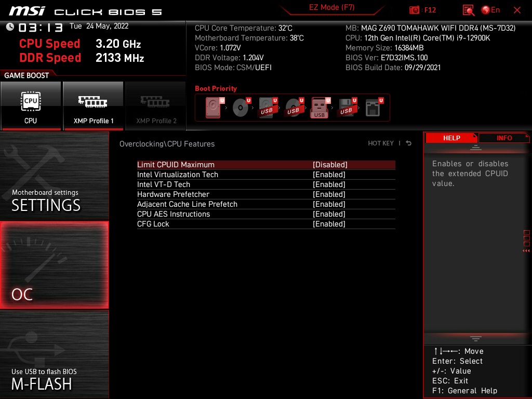
Task: Select the first hard disk boot device icon
Action: [x=215, y=108]
